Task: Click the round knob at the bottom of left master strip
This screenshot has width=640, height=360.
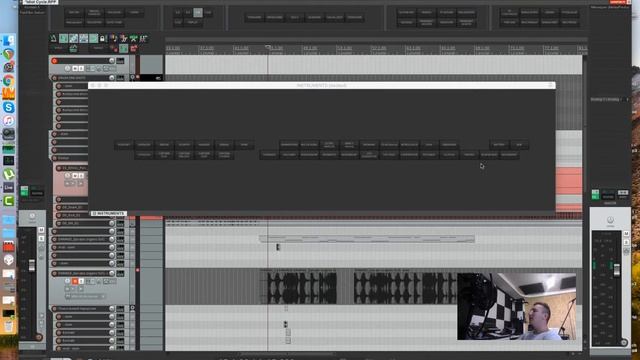Action: pyautogui.click(x=39, y=337)
